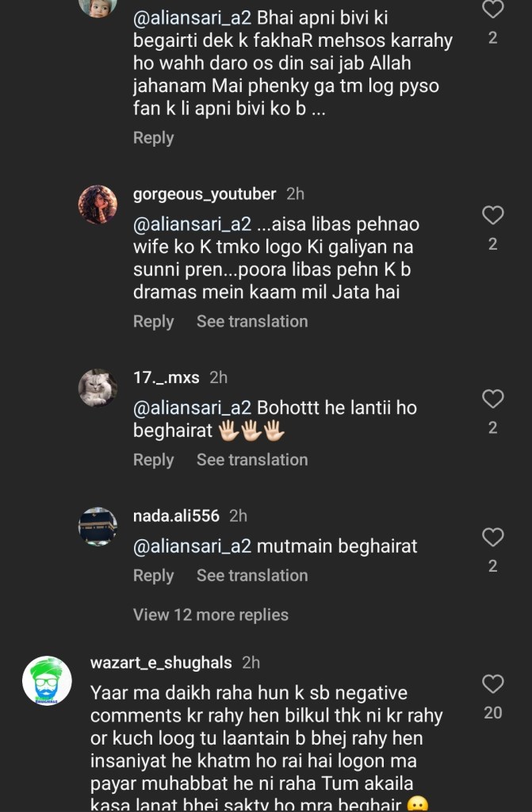
Task: Like nada.ali556's reply with heart icon
Action: coord(493,537)
